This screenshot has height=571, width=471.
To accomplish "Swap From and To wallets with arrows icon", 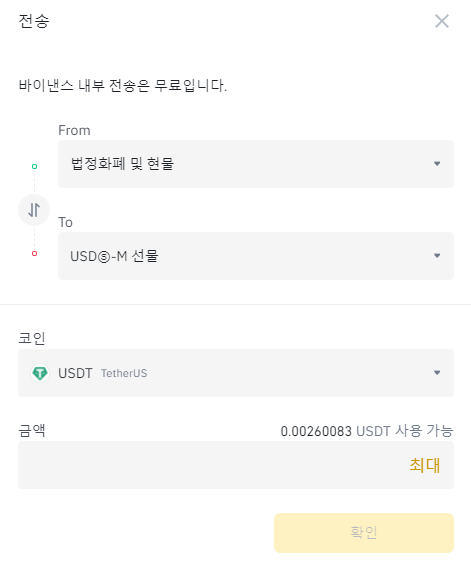I will (34, 210).
